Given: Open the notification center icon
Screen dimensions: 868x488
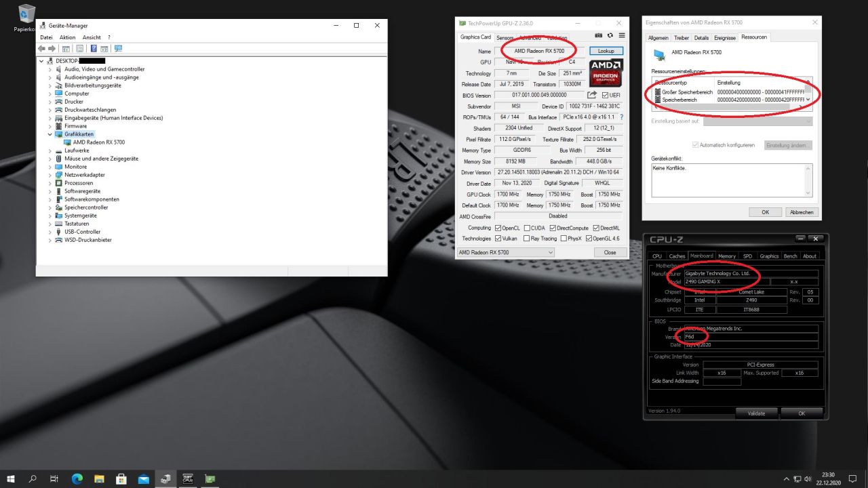Looking at the screenshot, I should click(x=852, y=479).
